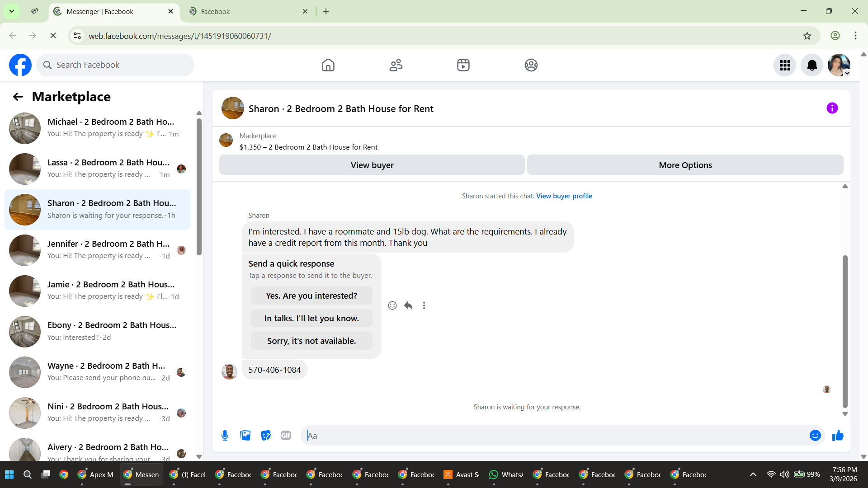868x488 pixels.
Task: Send quick response "Sorry, it's not available."
Action: [x=311, y=341]
